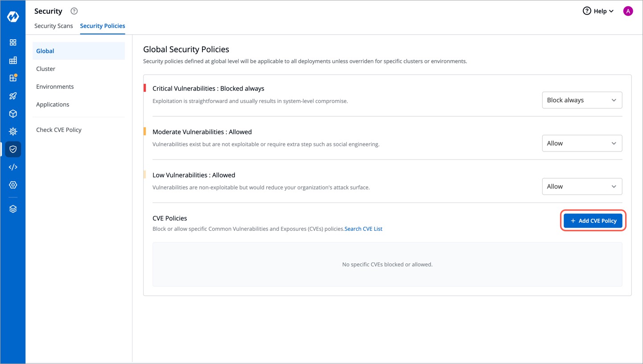Screen dimensions: 643x364
Task: Click the Add CVE Policy button
Action: coord(593,221)
